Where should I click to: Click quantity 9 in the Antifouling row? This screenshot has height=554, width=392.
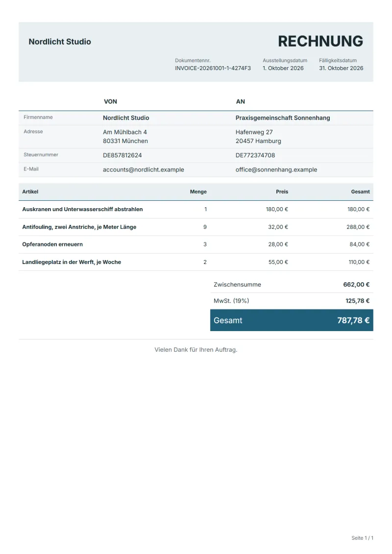point(205,227)
